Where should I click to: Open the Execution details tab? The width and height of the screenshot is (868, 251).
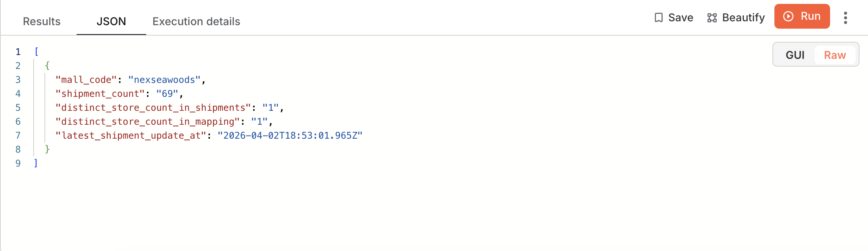[x=196, y=21]
